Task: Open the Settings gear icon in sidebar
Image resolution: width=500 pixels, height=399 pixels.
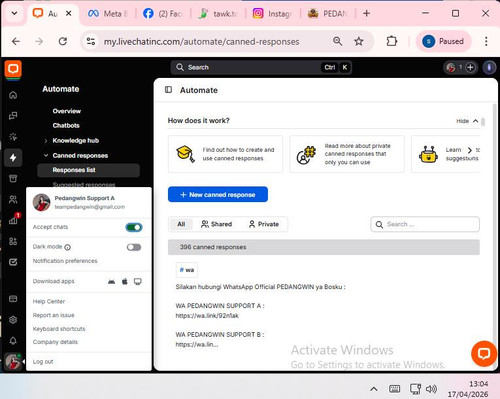Action: [13, 320]
